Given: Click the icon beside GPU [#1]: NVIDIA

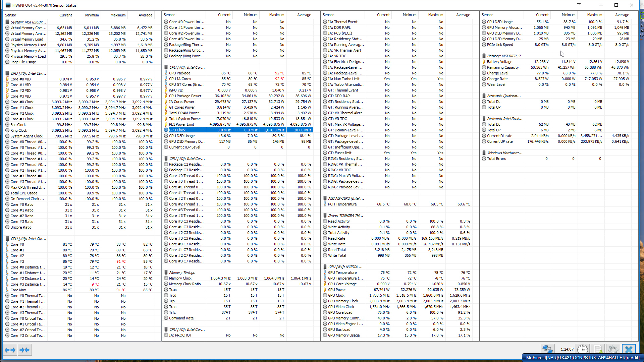Looking at the screenshot, I should [x=325, y=267].
